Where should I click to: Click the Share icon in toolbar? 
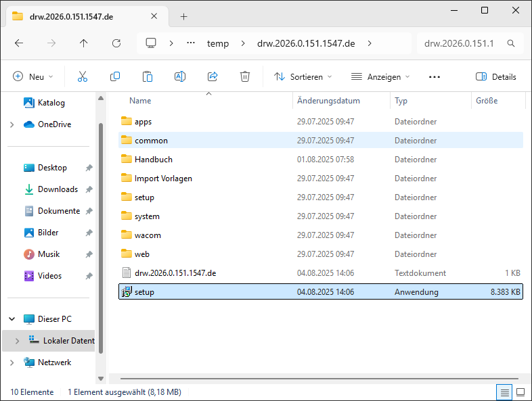pyautogui.click(x=213, y=77)
